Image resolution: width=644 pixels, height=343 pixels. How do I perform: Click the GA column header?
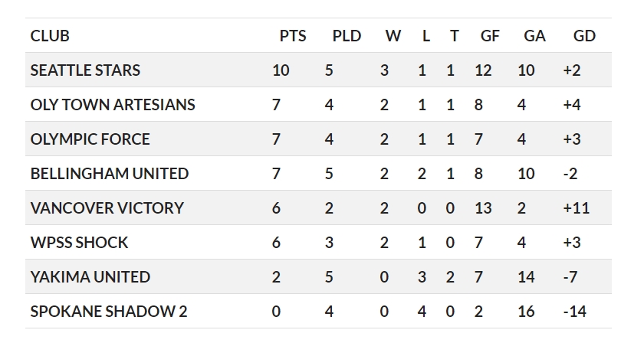pos(534,36)
